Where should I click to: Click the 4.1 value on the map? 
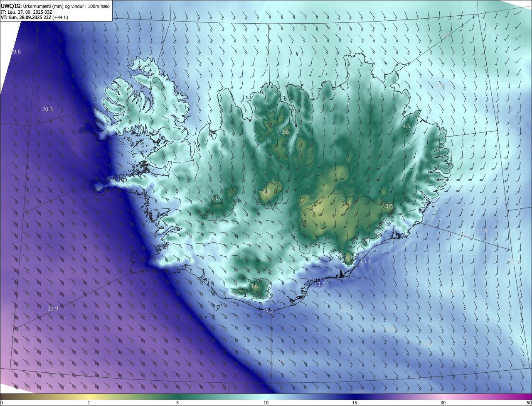tap(214, 198)
